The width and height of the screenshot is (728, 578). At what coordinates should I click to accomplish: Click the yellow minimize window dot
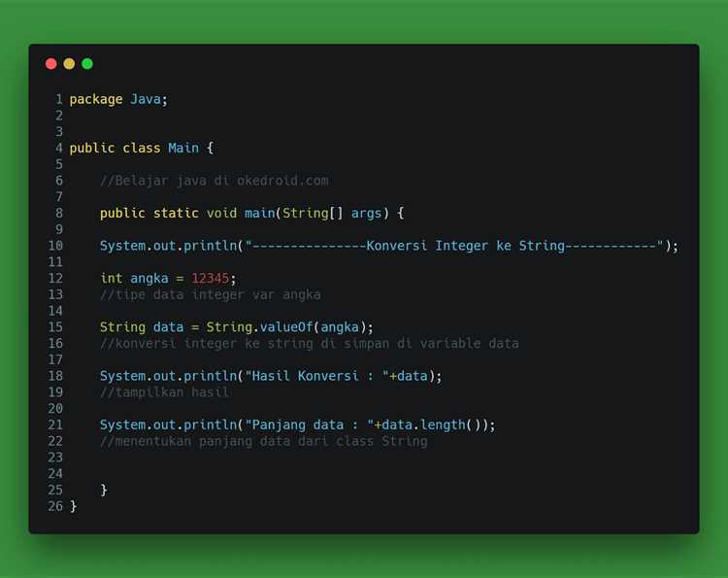click(x=69, y=64)
